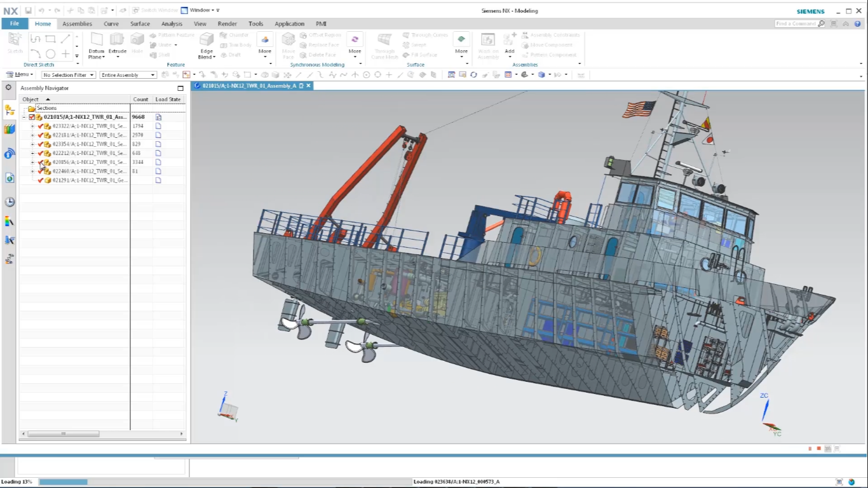This screenshot has height=488, width=868.
Task: Open the Menu dropdown on the top border bar
Action: 20,75
